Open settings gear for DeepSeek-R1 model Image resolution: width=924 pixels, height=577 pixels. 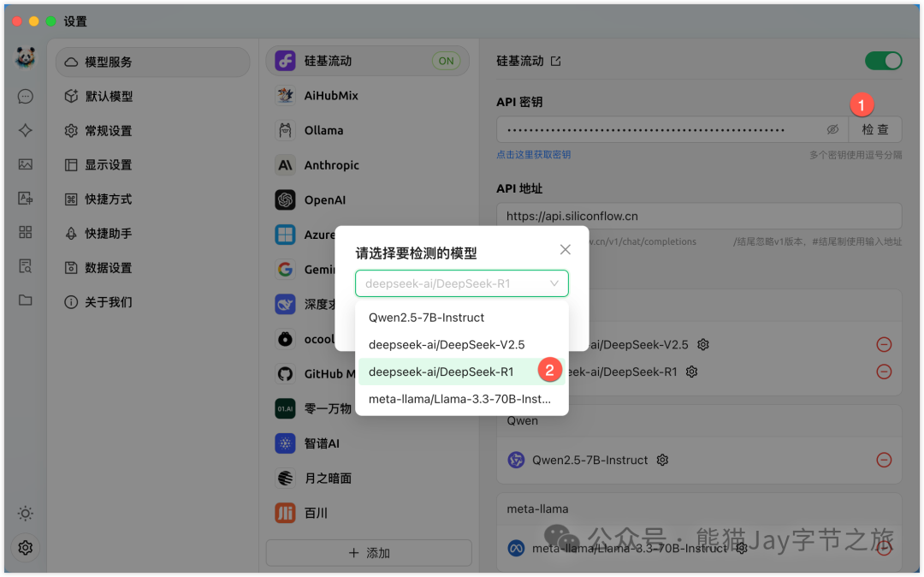click(x=692, y=372)
